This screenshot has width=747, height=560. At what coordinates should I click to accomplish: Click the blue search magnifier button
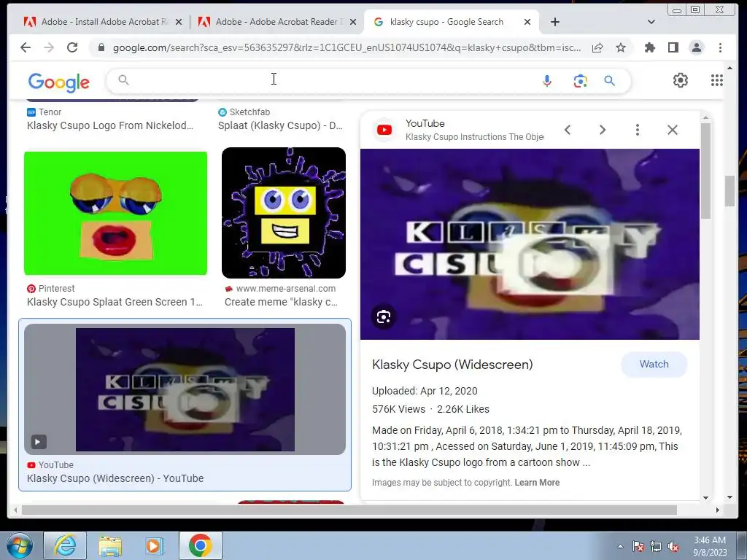click(609, 80)
